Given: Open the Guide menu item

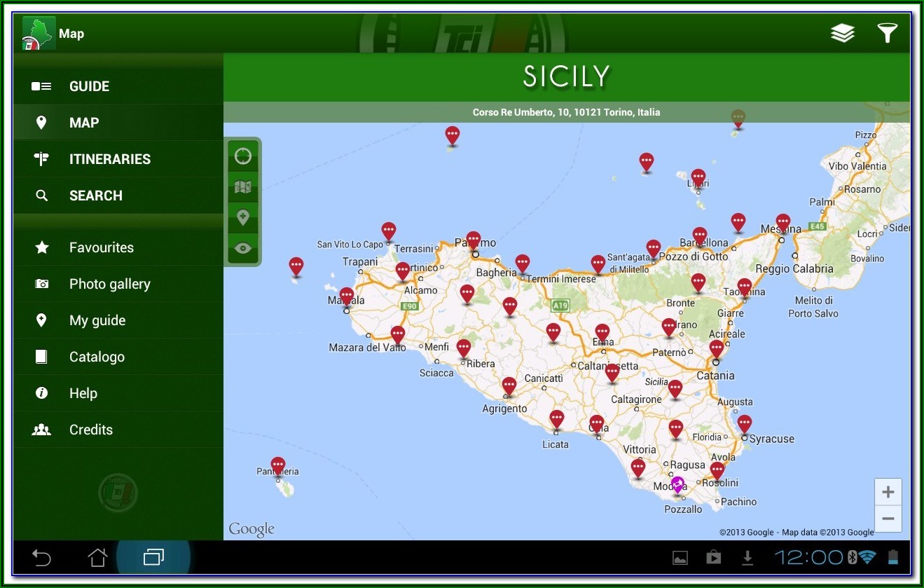Looking at the screenshot, I should pyautogui.click(x=89, y=86).
